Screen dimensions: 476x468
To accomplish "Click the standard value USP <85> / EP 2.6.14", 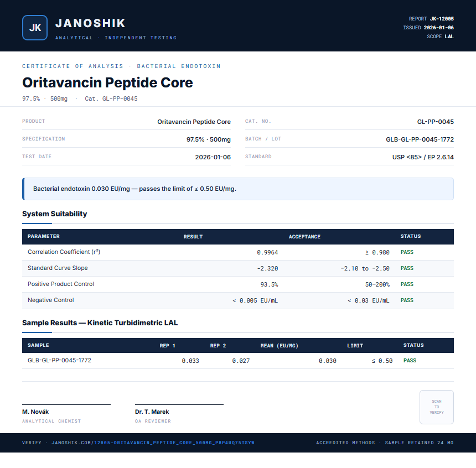I will click(423, 157).
